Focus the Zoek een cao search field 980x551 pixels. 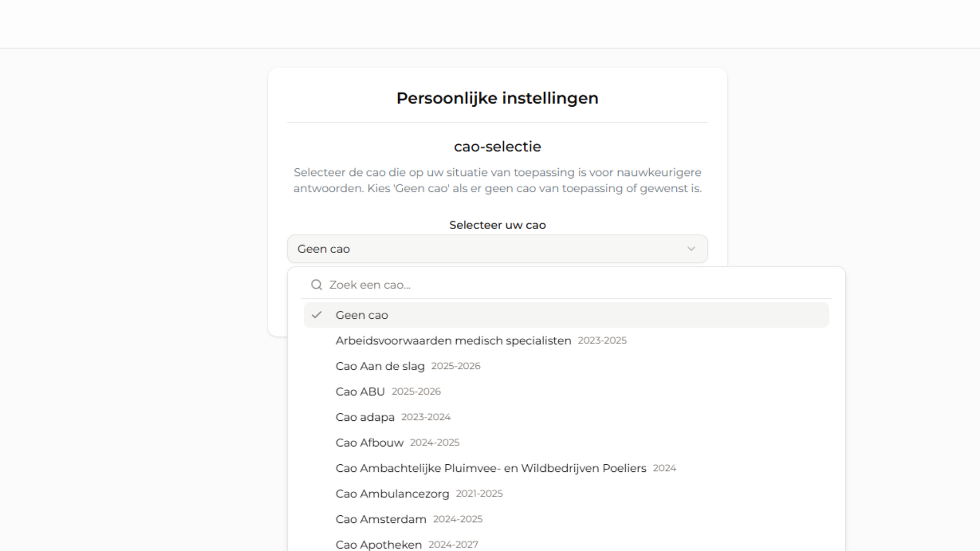567,285
